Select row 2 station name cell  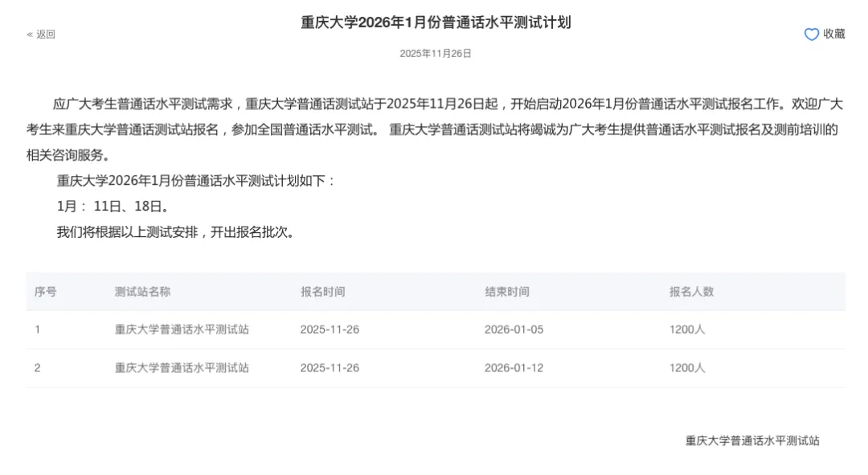pyautogui.click(x=182, y=367)
